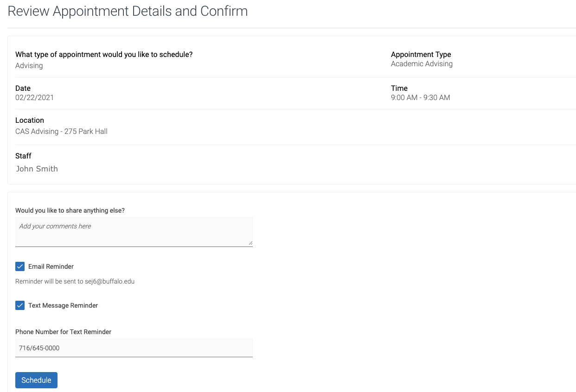Toggle the Text Message Reminder checkbox
The height and width of the screenshot is (392, 576).
coord(20,305)
